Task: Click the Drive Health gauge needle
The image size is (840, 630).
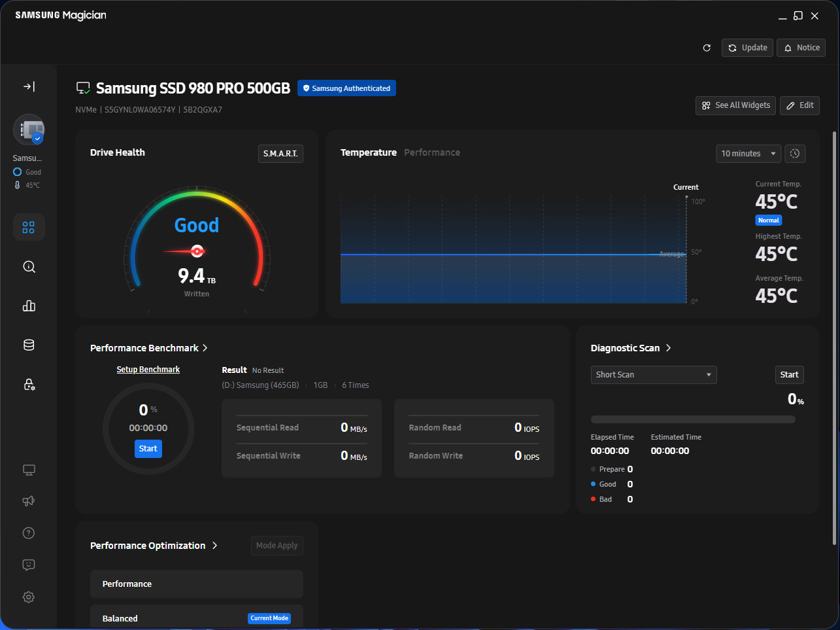Action: pos(184,251)
